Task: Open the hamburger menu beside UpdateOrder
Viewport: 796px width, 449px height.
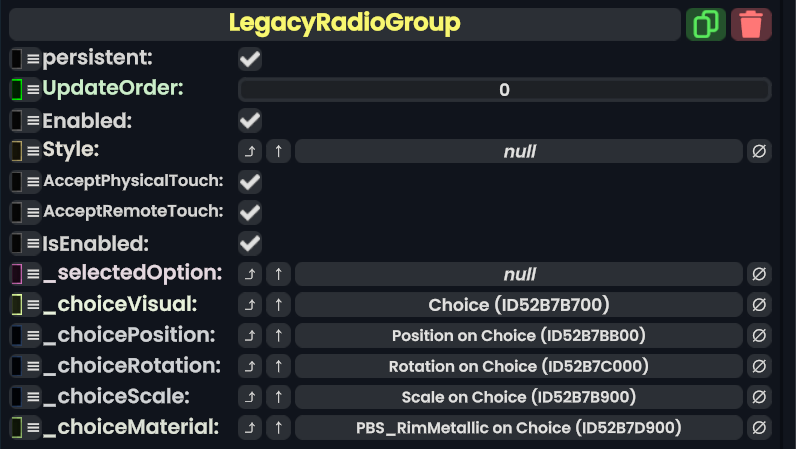Action: [x=33, y=90]
